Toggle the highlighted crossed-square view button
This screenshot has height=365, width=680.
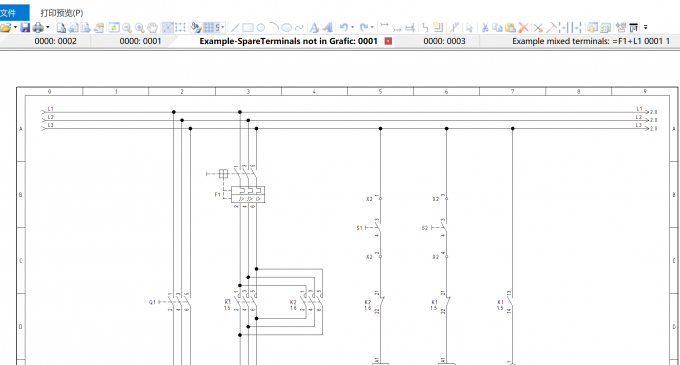(x=167, y=28)
